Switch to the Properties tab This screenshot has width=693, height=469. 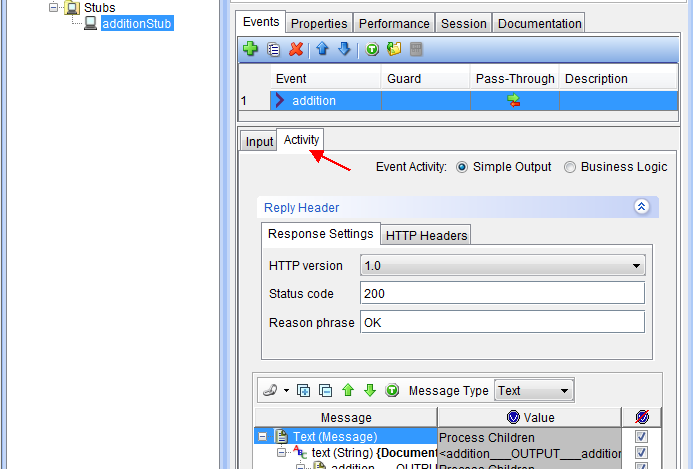pyautogui.click(x=319, y=23)
